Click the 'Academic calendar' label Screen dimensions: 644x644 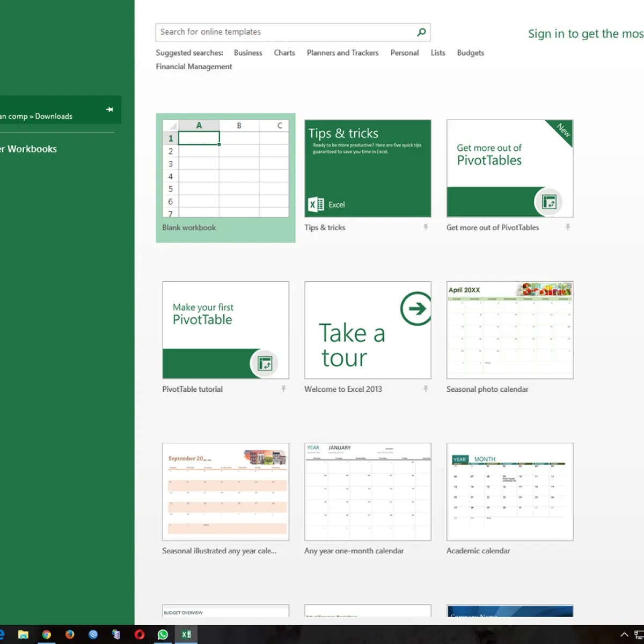(x=478, y=551)
